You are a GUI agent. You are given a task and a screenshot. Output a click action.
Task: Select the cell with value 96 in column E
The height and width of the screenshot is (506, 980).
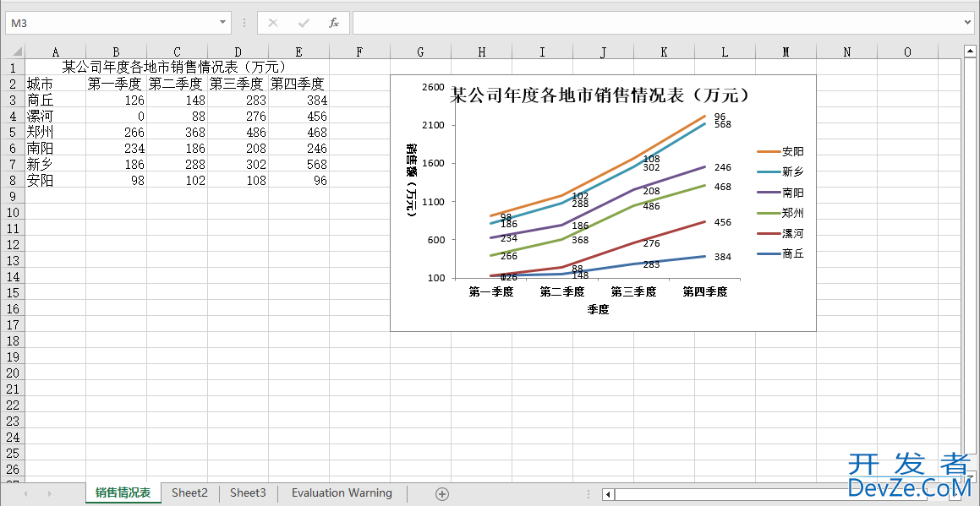[x=298, y=181]
